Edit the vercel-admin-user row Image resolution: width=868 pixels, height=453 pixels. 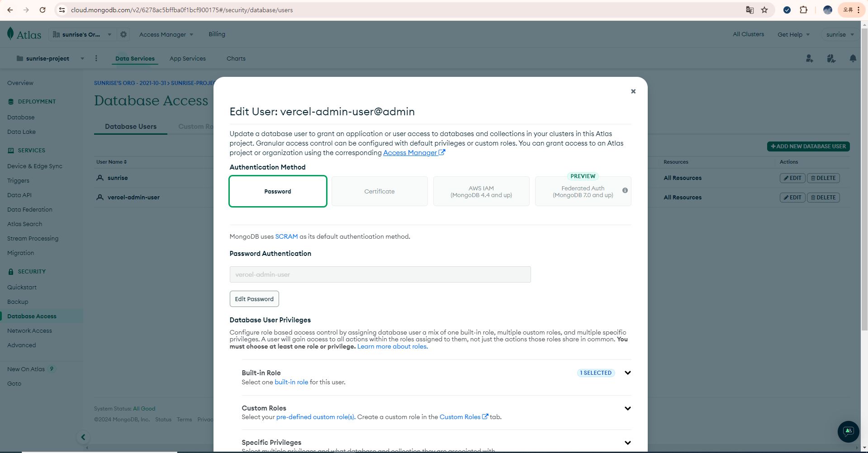coord(792,198)
